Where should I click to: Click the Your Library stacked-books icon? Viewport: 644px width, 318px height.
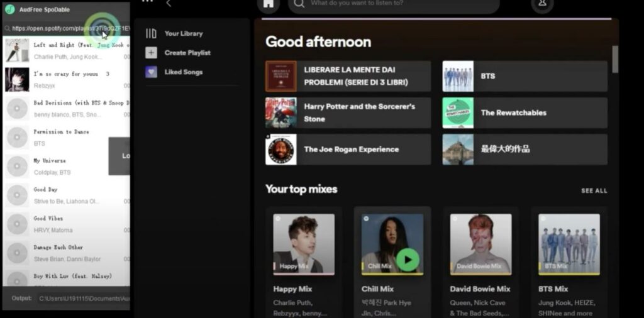pos(151,34)
